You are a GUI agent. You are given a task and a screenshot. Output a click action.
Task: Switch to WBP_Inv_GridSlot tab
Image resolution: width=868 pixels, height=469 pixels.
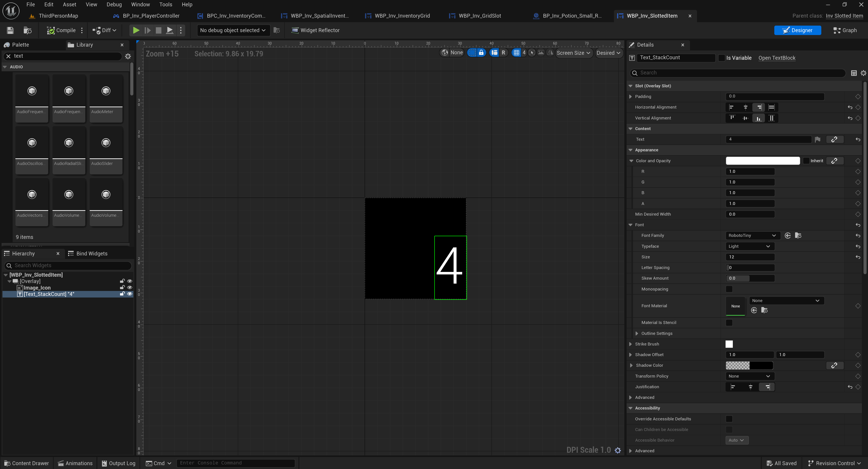(479, 16)
